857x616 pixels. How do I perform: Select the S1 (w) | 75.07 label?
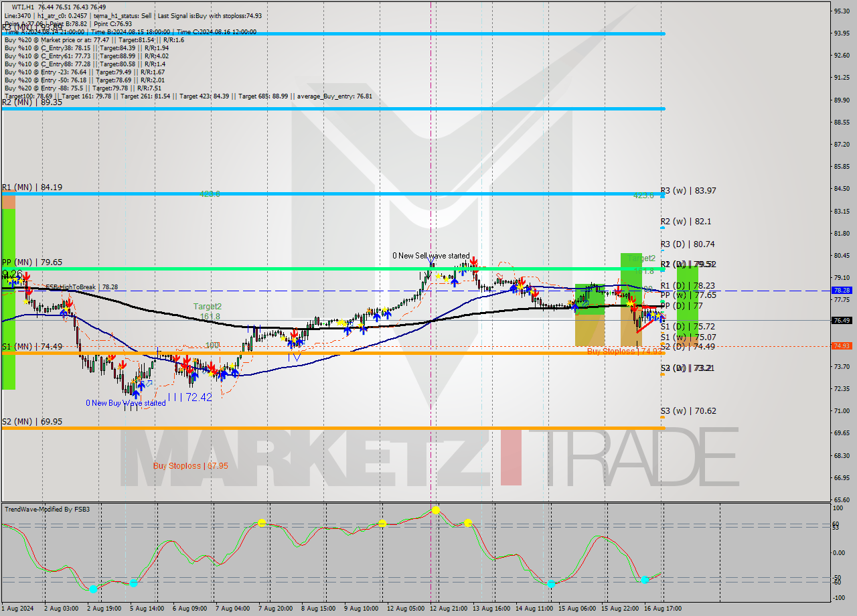pyautogui.click(x=688, y=337)
